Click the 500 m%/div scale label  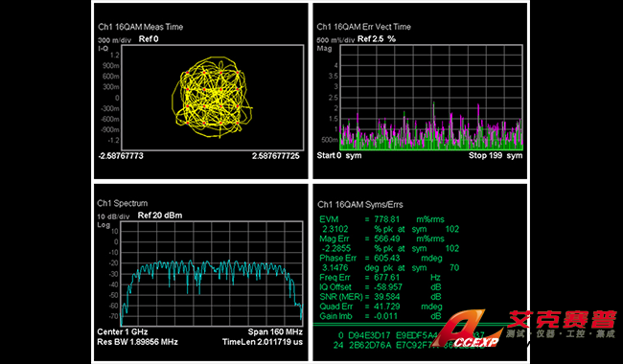335,40
